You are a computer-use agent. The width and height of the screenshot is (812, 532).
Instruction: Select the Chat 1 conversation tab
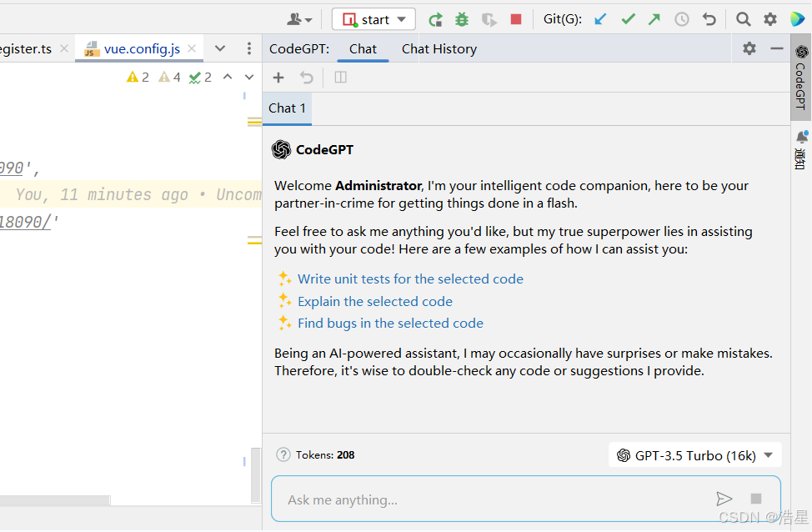pyautogui.click(x=287, y=108)
